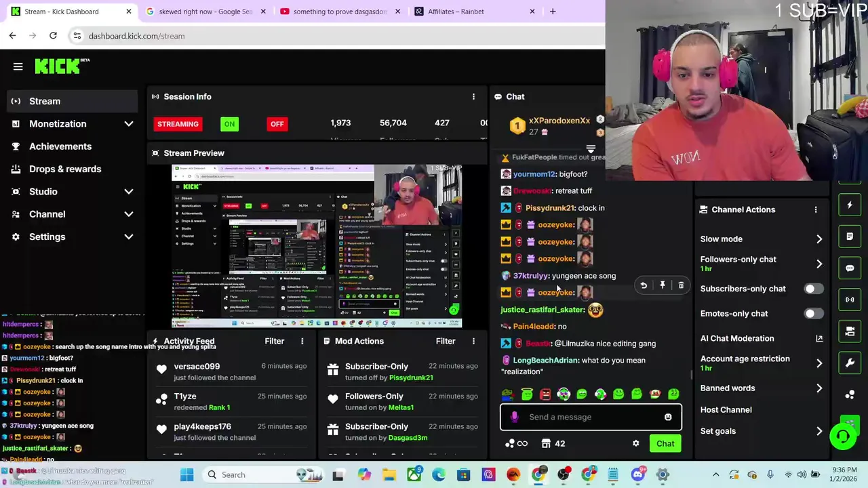
Task: Click the lightning bolt sidebar icon
Action: pyautogui.click(x=850, y=205)
